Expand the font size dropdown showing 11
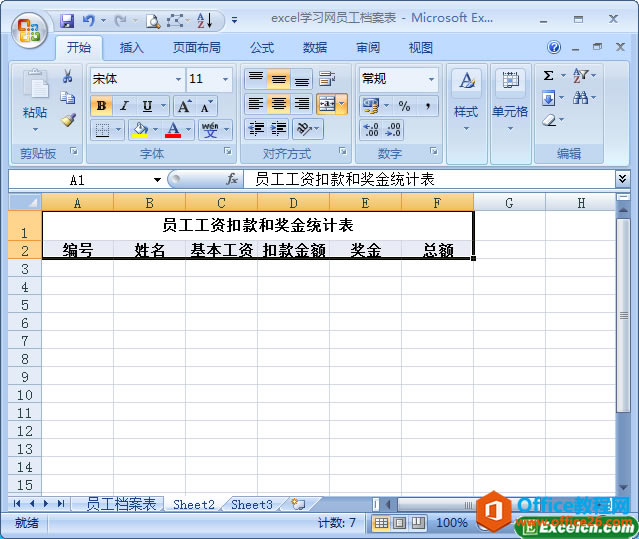This screenshot has height=539, width=639. tap(226, 79)
